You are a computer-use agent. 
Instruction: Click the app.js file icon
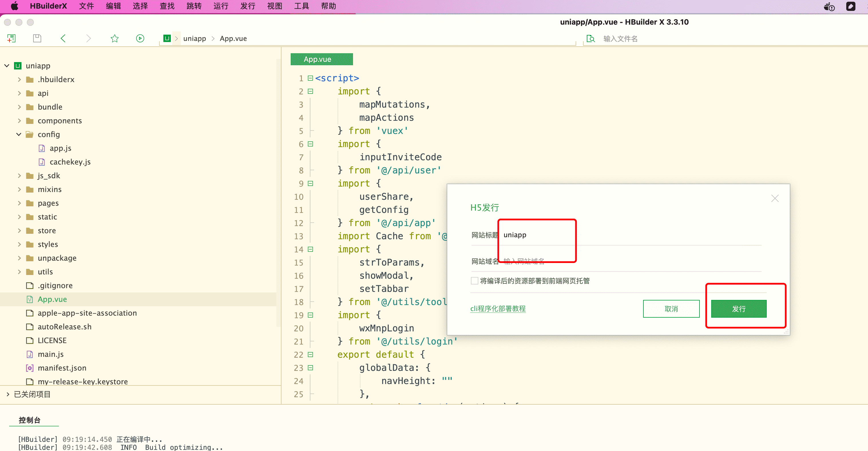coord(42,148)
